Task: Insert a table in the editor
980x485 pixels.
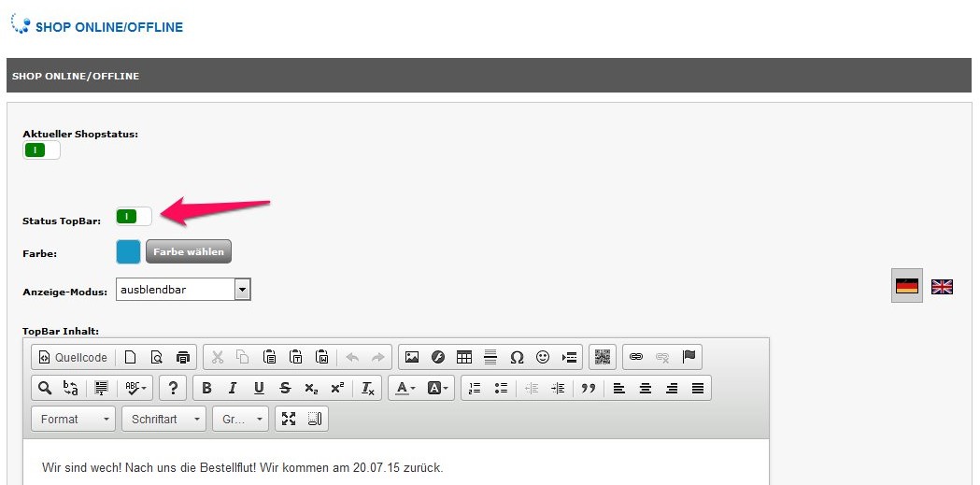Action: tap(464, 357)
